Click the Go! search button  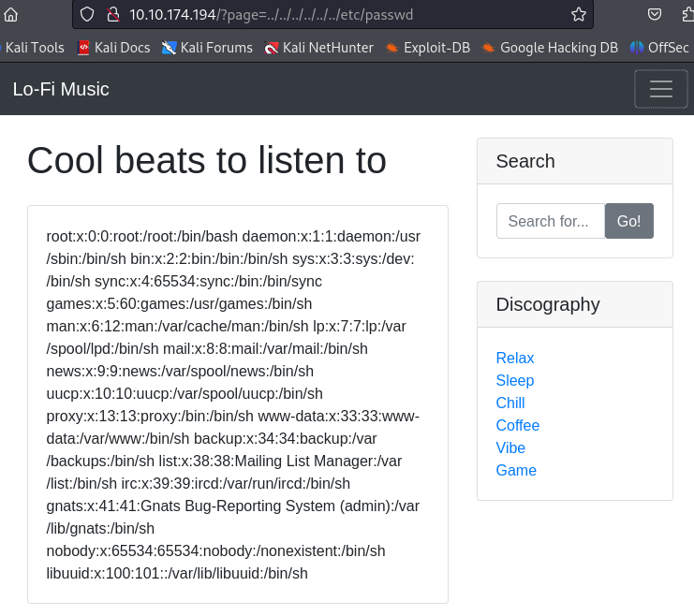(x=629, y=221)
